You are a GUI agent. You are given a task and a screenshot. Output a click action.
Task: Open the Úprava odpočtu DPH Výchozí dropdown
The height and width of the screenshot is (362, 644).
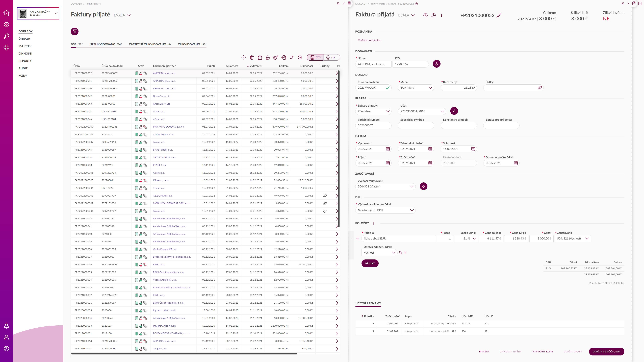379,253
